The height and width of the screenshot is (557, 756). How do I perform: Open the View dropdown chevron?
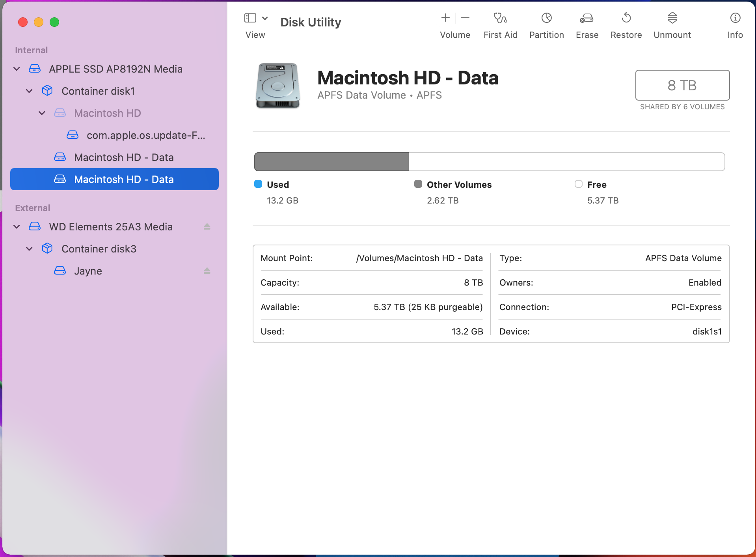pyautogui.click(x=265, y=18)
